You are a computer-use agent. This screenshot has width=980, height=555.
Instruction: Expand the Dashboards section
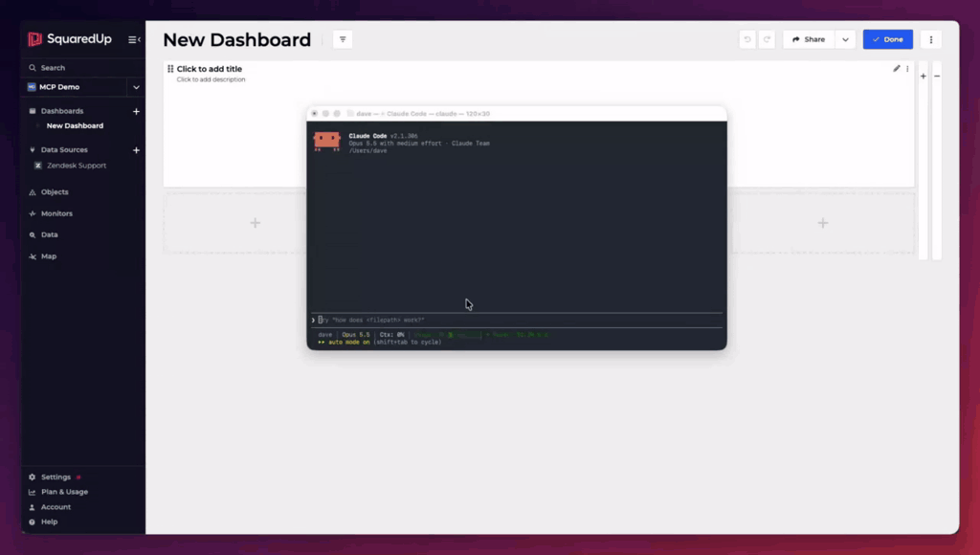pyautogui.click(x=62, y=111)
